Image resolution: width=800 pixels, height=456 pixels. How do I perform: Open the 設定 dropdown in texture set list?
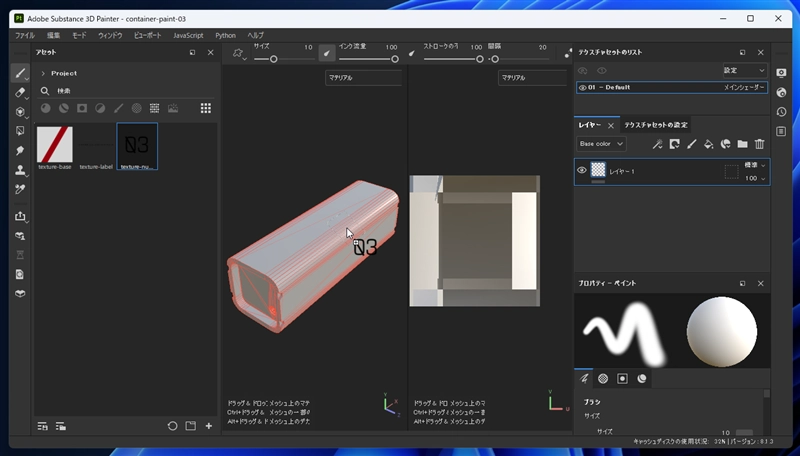[x=744, y=70]
